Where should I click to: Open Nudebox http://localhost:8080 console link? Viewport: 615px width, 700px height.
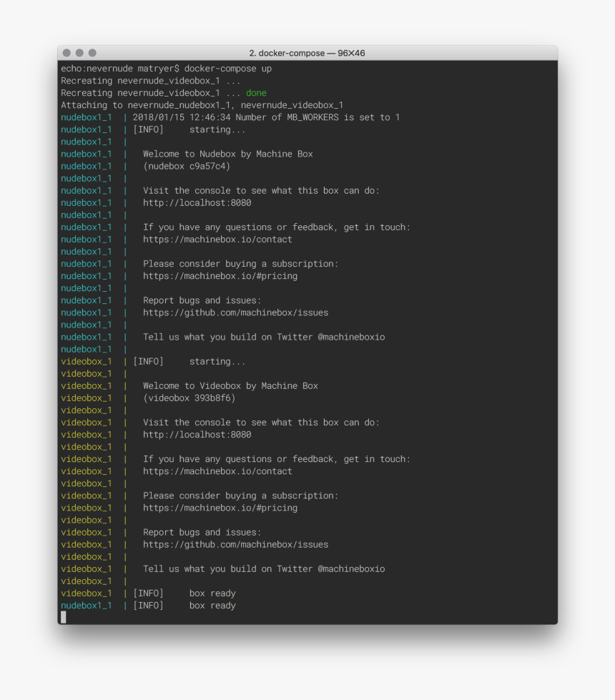(x=197, y=202)
